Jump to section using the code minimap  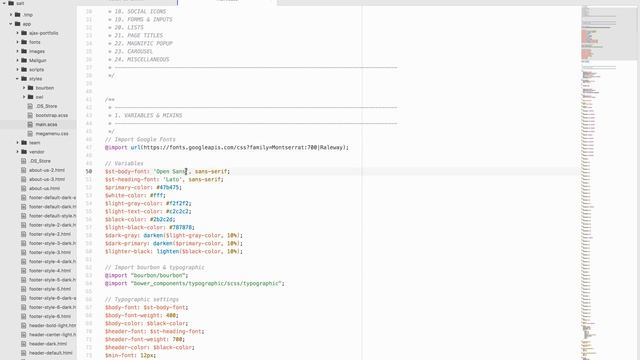[609, 183]
